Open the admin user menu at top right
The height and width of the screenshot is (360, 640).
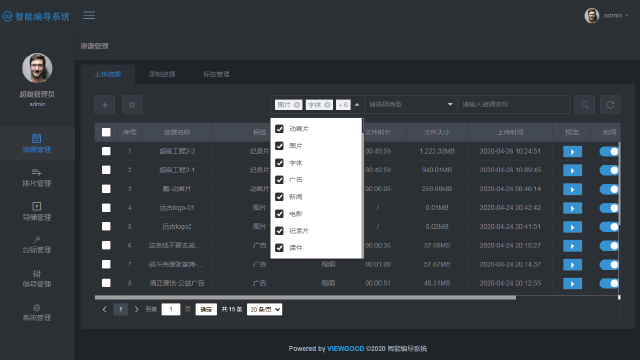pyautogui.click(x=607, y=16)
